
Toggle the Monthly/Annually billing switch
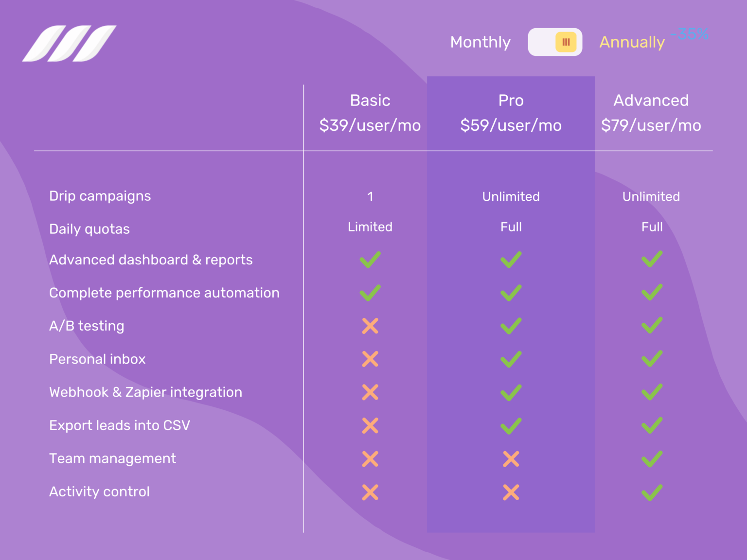555,42
